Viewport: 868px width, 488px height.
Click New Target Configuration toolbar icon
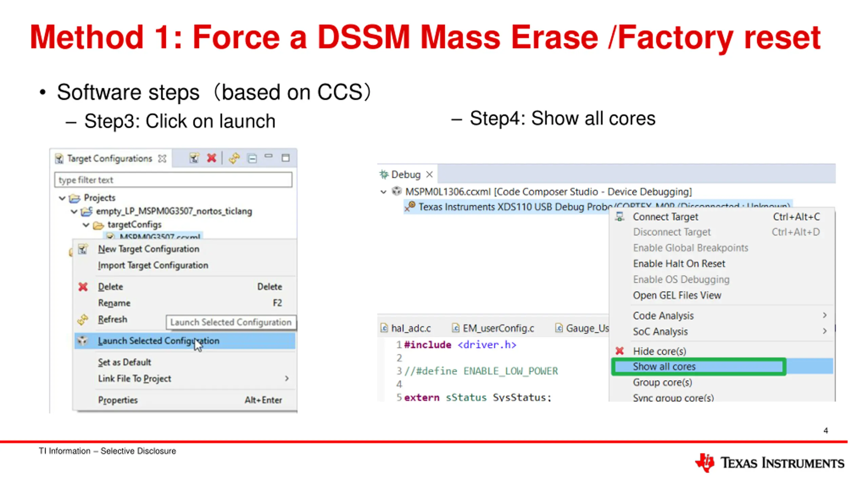pos(194,158)
